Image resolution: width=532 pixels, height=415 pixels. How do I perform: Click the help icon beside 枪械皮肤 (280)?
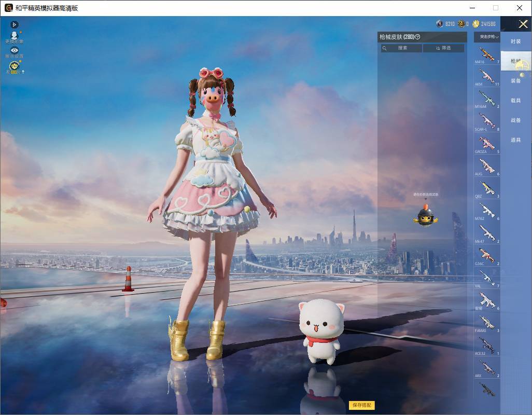[417, 37]
